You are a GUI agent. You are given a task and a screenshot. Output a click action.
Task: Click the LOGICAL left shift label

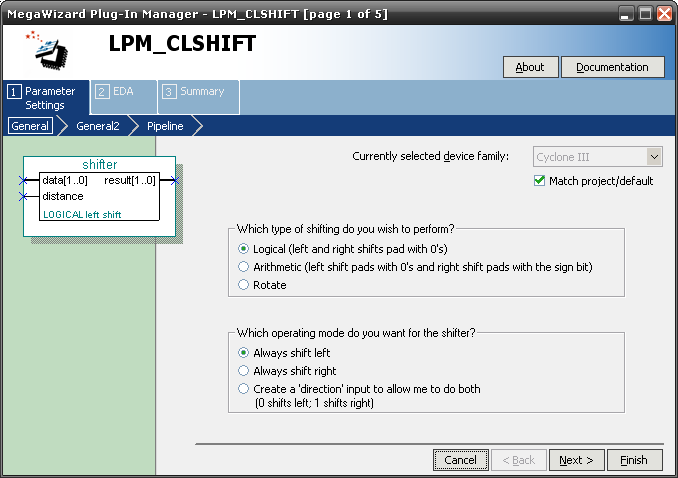tap(82, 215)
